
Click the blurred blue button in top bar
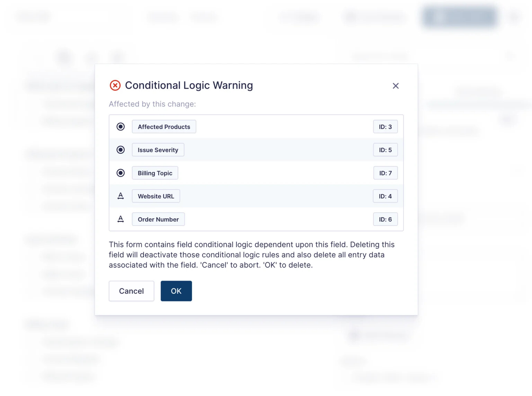pos(460,17)
